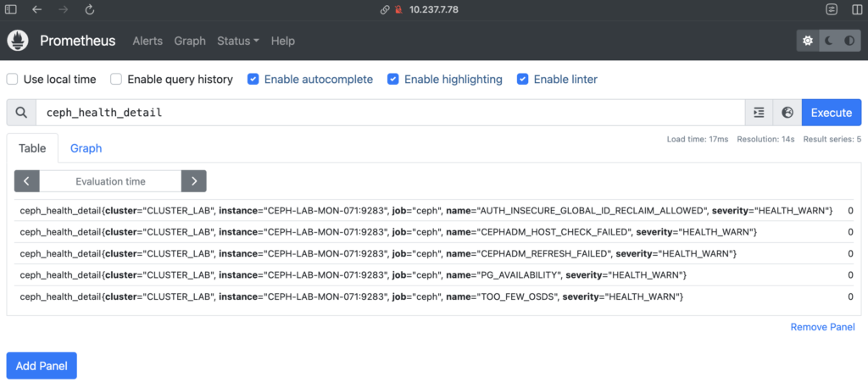Reload the page with refresh icon

(x=90, y=9)
